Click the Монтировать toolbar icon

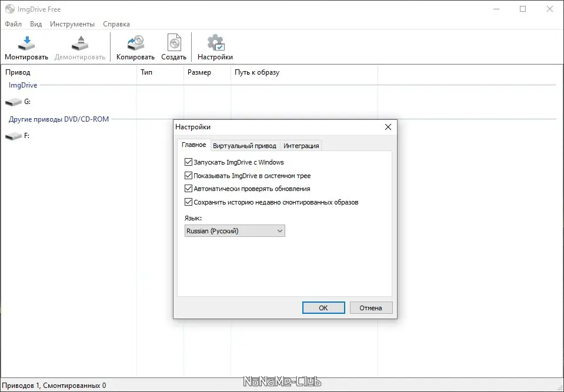(x=26, y=43)
